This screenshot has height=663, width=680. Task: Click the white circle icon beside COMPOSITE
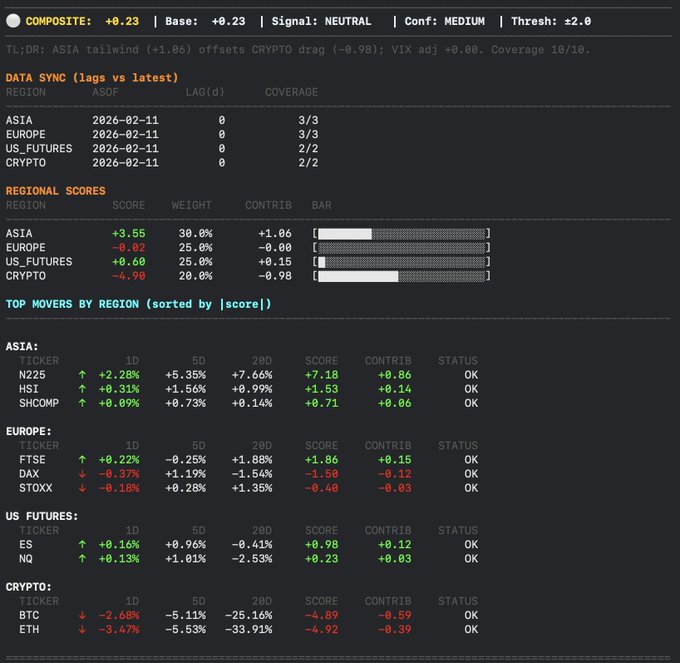click(x=13, y=21)
